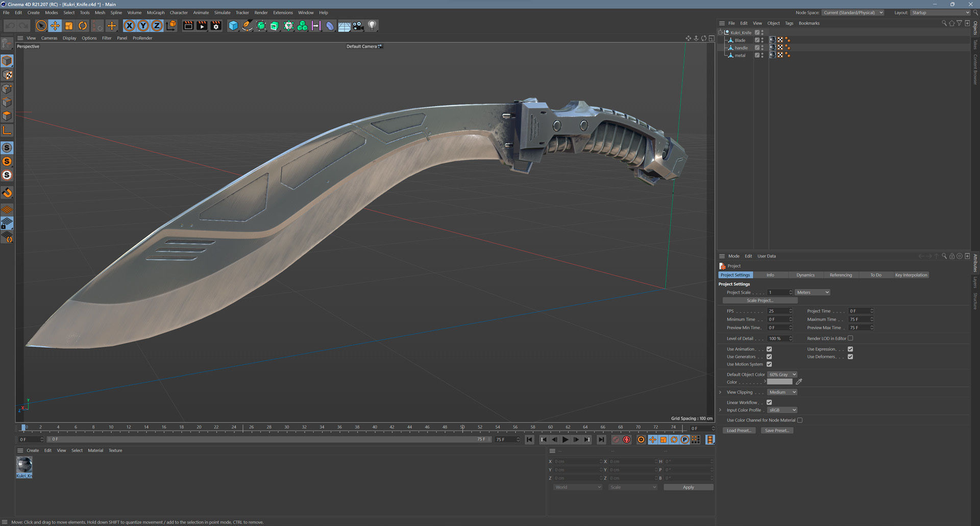Click the attribute manager eyedropper color picker
Image resolution: width=980 pixels, height=526 pixels.
(x=799, y=382)
